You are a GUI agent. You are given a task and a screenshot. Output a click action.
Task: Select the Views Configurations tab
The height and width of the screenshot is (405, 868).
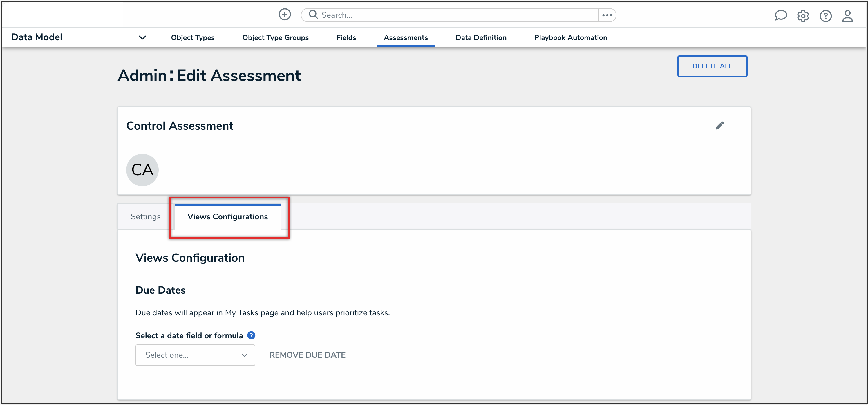click(x=228, y=216)
